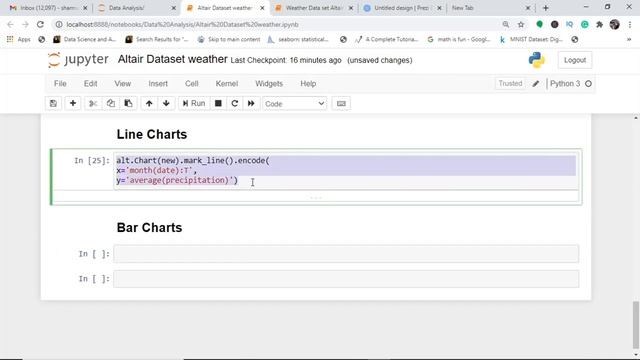The image size is (640, 360).
Task: Open the Edit menu
Action: click(x=90, y=84)
